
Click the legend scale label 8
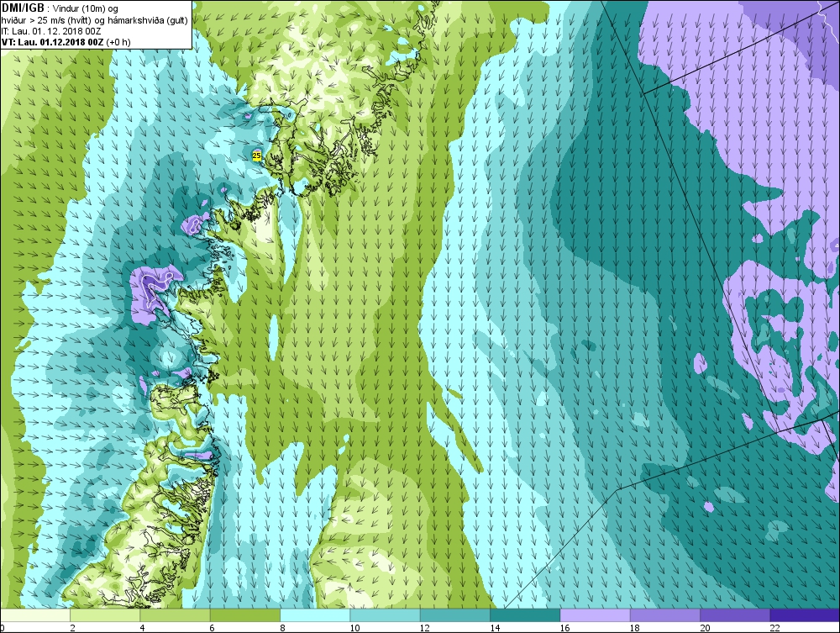282,628
